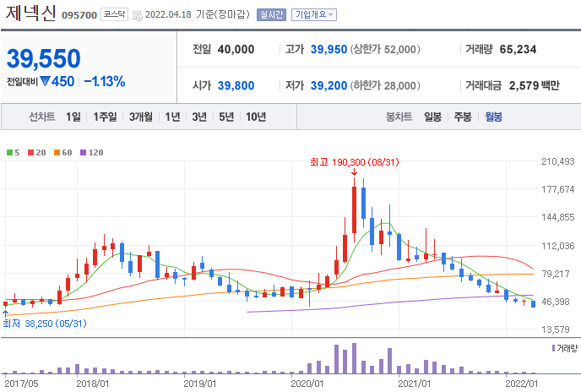Click the 최고 190,300 (08/31) chart label
The height and width of the screenshot is (392, 581).
click(x=354, y=162)
